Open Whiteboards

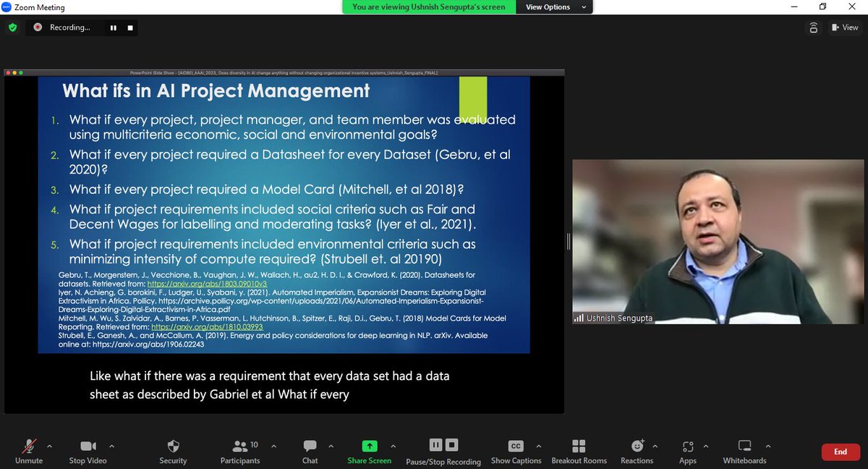point(744,450)
